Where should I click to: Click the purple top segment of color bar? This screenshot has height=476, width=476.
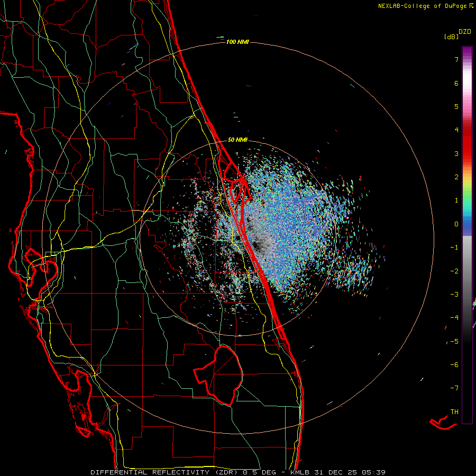(467, 52)
